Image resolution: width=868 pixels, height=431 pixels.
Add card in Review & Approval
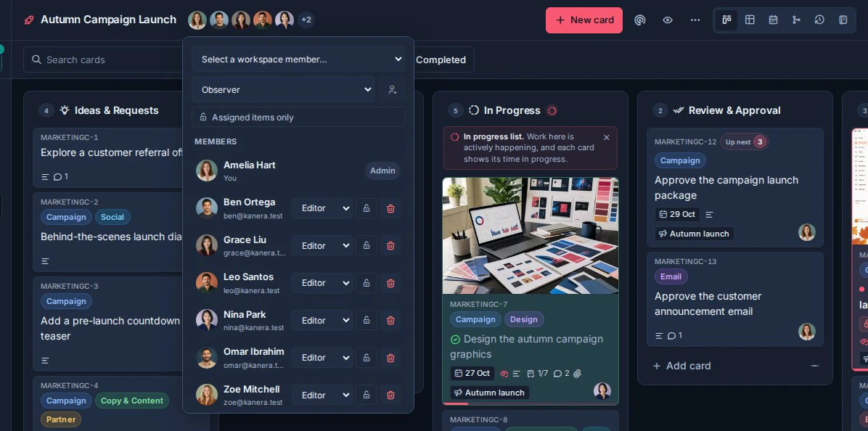tap(681, 366)
